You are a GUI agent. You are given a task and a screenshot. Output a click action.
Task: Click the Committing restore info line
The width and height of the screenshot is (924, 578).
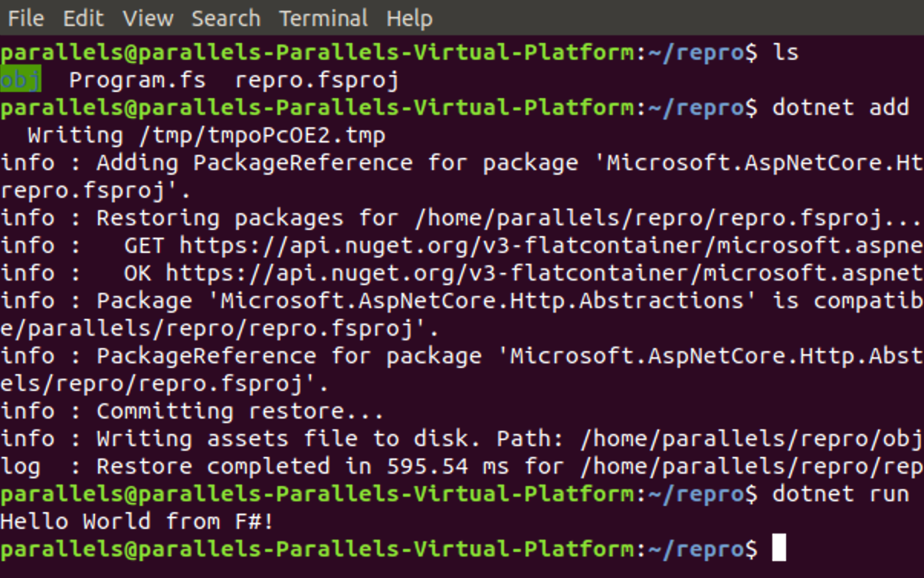click(192, 410)
